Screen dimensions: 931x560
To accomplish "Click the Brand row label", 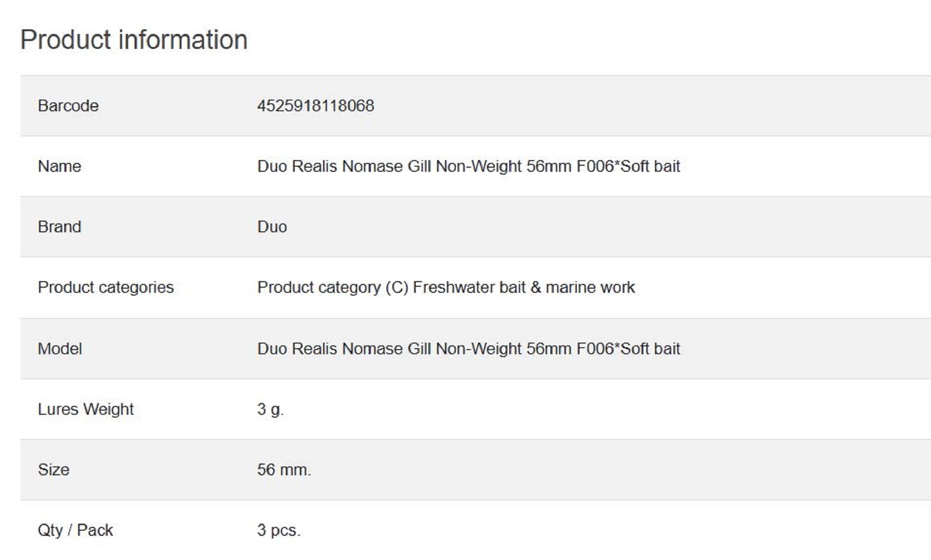I will tap(59, 227).
